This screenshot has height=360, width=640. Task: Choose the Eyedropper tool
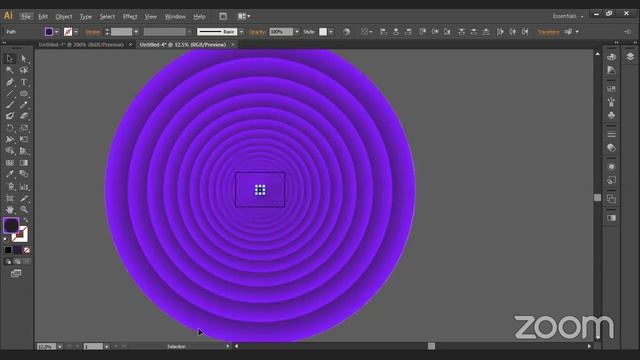tap(10, 174)
